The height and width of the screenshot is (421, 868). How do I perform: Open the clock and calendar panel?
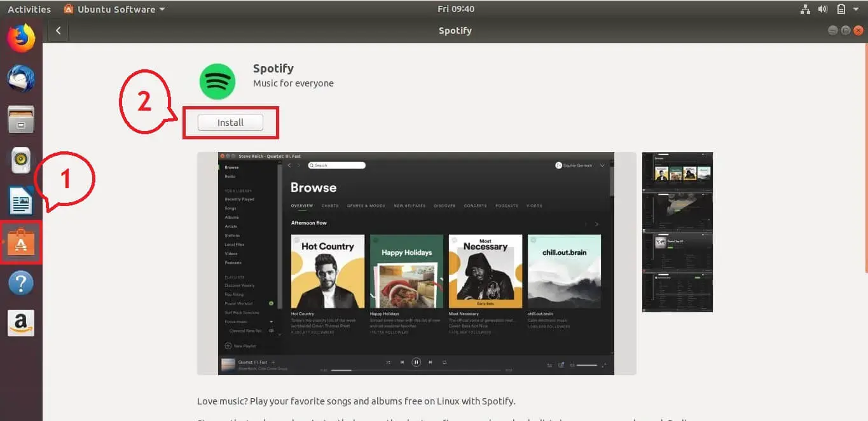pos(456,10)
